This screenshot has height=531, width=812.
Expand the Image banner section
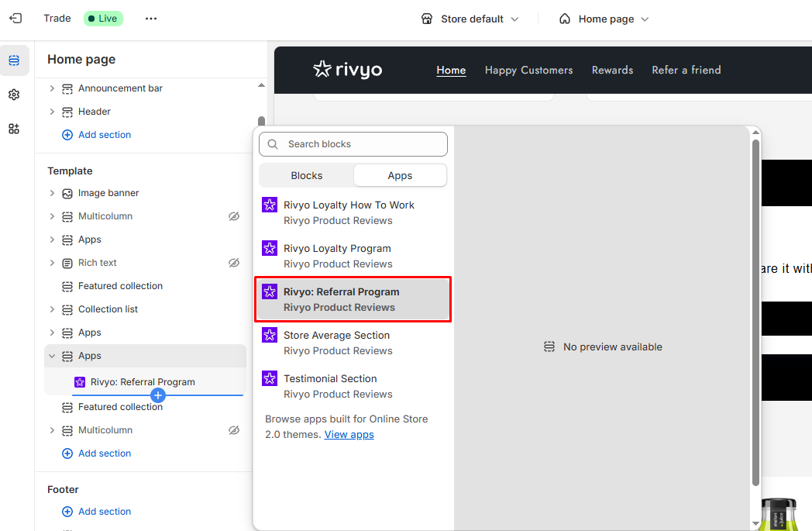click(x=52, y=193)
